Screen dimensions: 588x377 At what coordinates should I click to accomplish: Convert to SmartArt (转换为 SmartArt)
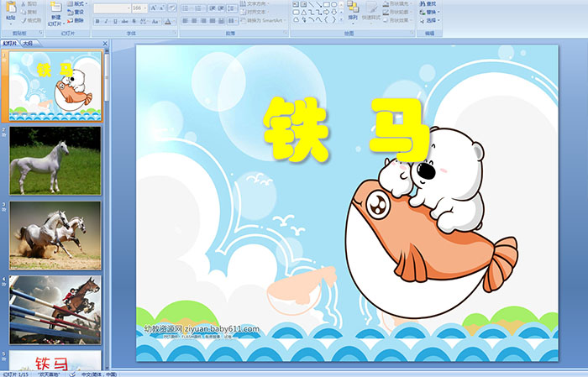point(263,20)
